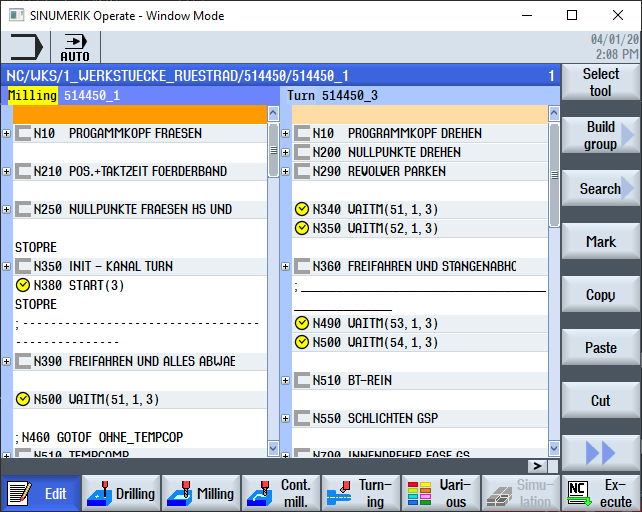
Task: Click the clock icon of N350 WAITM(52,1,3)
Action: pyautogui.click(x=302, y=228)
